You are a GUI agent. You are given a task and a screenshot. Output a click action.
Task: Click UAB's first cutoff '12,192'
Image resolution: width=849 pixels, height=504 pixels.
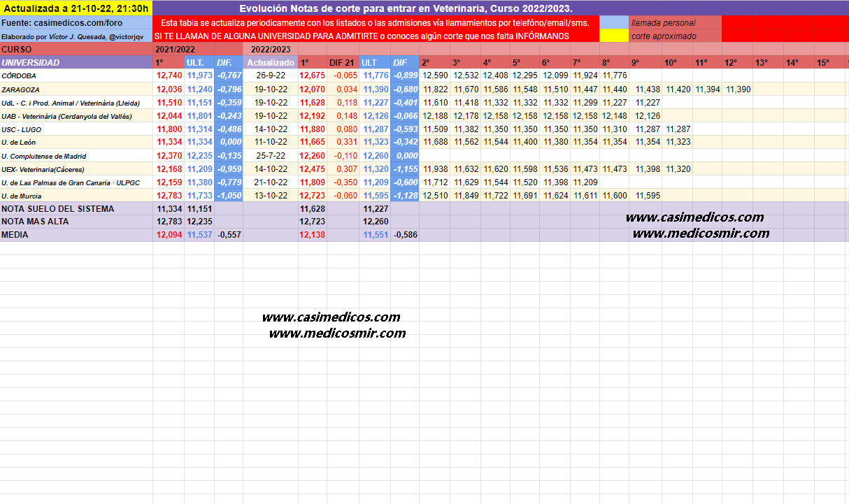click(x=313, y=116)
